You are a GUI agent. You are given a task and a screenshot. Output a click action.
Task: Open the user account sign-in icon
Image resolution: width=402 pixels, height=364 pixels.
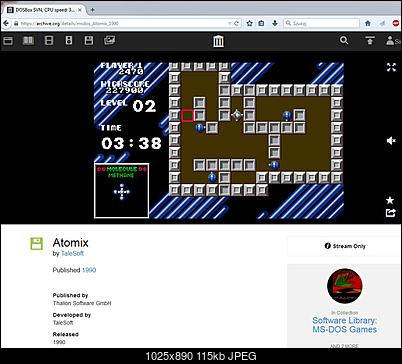click(x=390, y=41)
